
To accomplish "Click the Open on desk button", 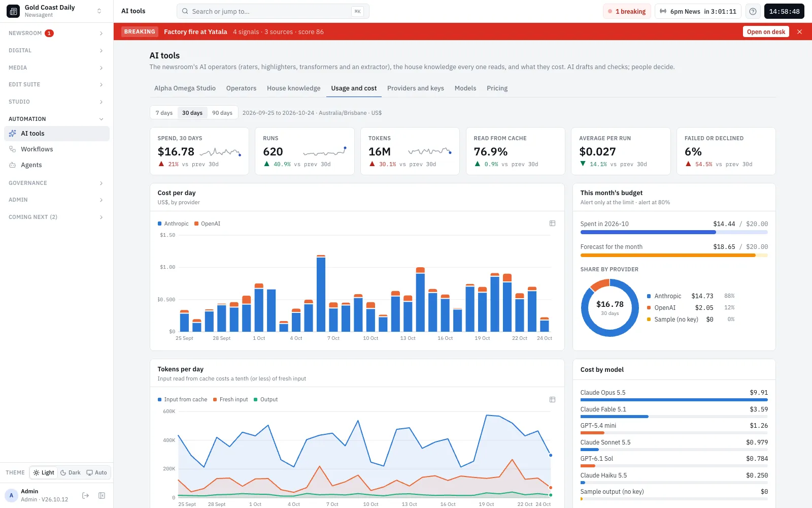I will tap(766, 31).
